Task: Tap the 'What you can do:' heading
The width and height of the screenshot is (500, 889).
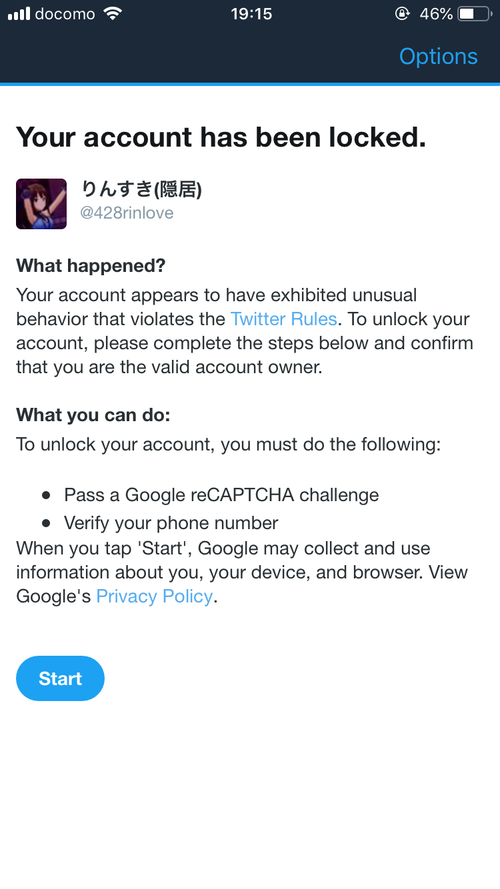Action: (93, 415)
